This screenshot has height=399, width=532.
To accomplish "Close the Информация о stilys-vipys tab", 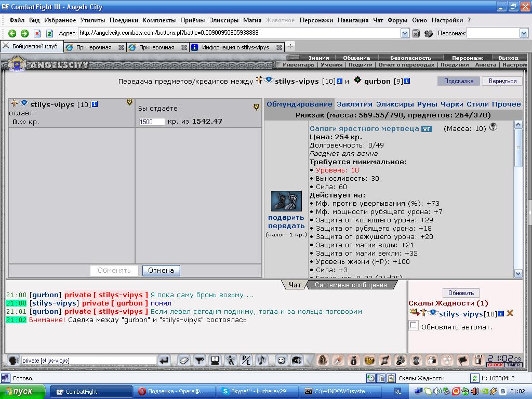I will pyautogui.click(x=279, y=47).
